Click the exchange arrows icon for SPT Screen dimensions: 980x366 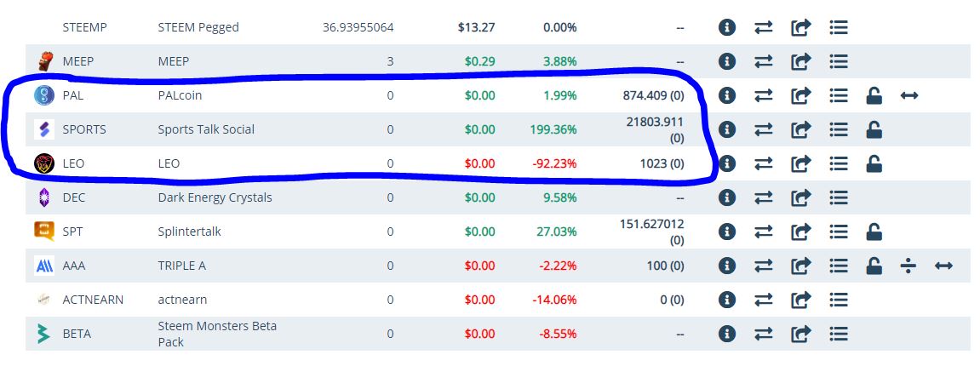[763, 232]
